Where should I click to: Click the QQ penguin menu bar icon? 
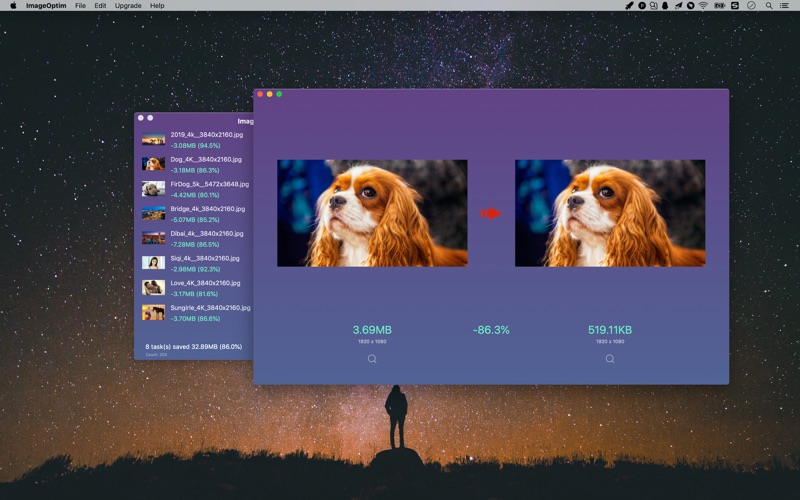tap(666, 6)
